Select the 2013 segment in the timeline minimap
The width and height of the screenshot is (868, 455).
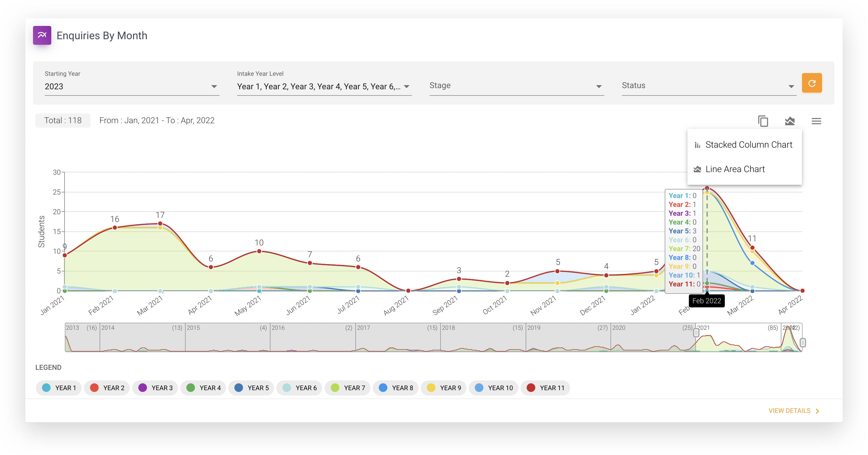(x=82, y=337)
